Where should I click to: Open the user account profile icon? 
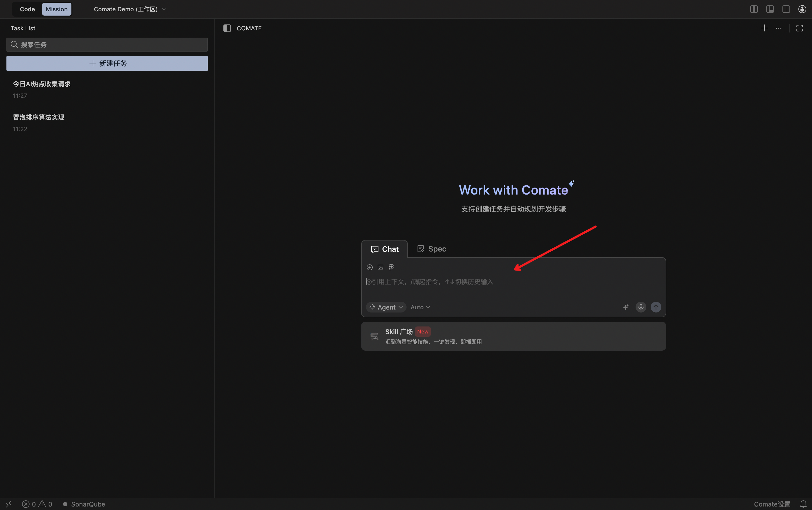[x=802, y=9]
